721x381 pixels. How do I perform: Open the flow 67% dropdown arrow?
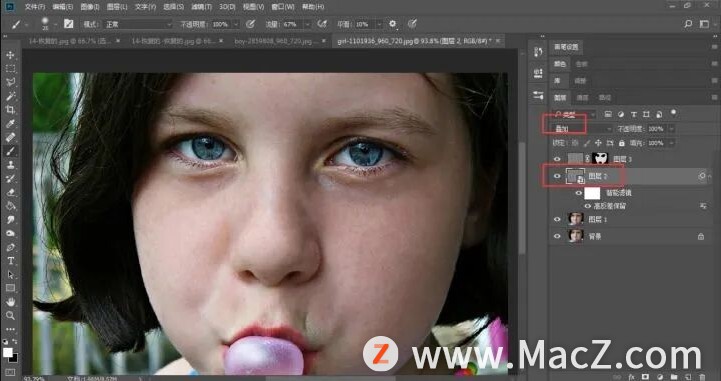pos(307,24)
